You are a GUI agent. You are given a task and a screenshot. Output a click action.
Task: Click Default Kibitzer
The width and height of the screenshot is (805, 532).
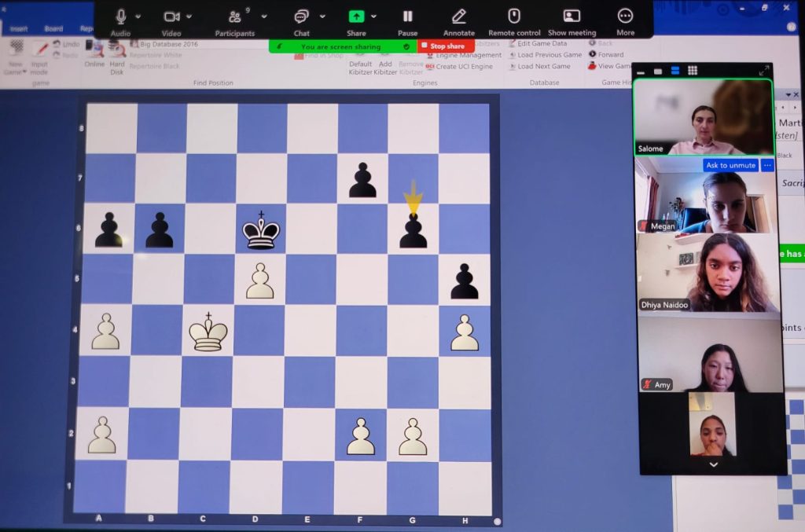(360, 68)
